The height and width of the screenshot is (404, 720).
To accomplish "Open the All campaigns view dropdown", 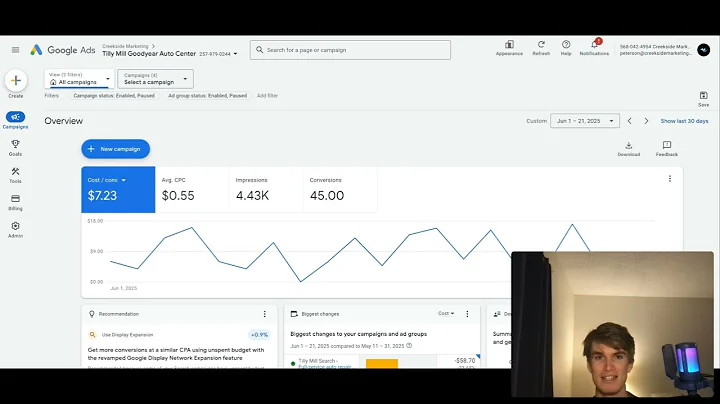I will click(x=79, y=79).
